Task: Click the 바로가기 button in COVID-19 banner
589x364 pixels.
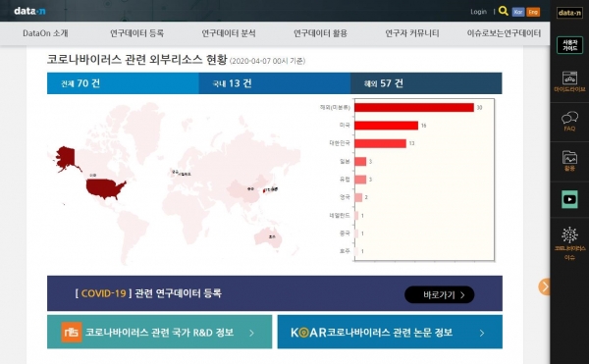Action: [x=439, y=295]
